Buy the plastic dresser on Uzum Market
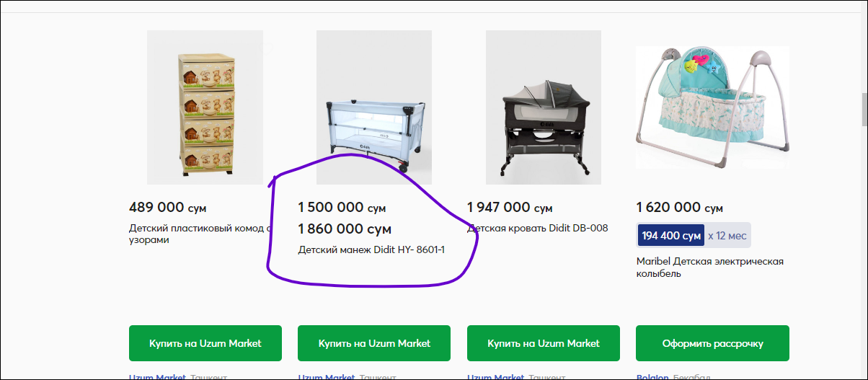Screen dimensions: 868x380 (x=205, y=343)
